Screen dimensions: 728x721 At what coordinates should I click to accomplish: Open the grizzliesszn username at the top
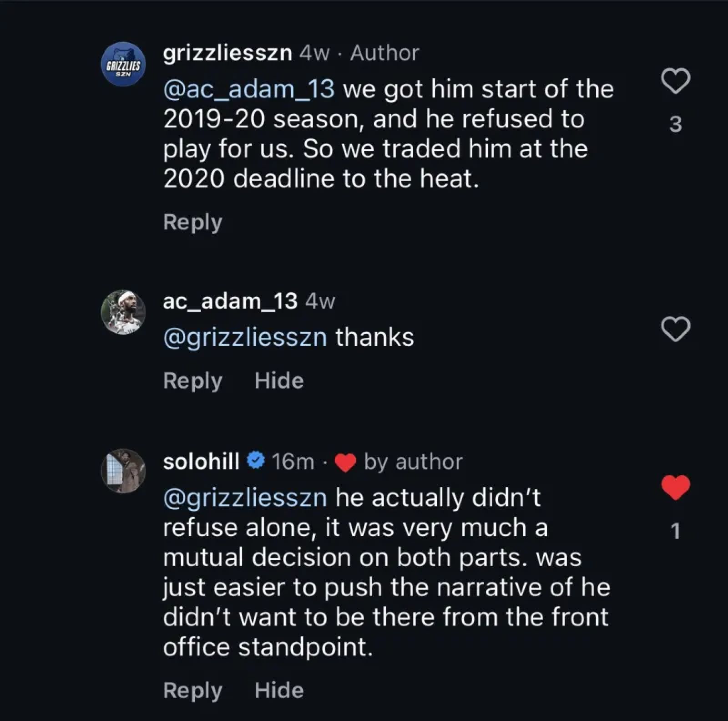[x=227, y=53]
